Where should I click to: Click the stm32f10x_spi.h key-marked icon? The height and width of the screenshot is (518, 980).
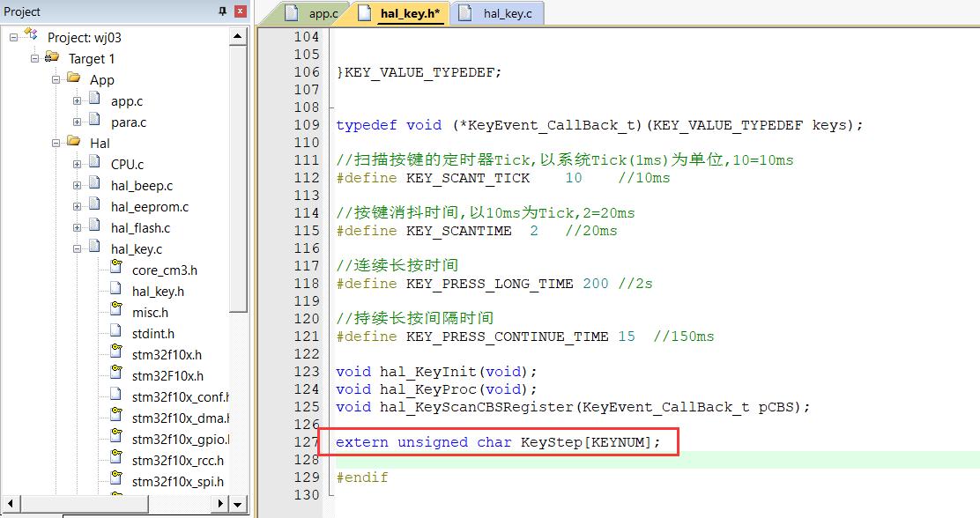(x=116, y=478)
